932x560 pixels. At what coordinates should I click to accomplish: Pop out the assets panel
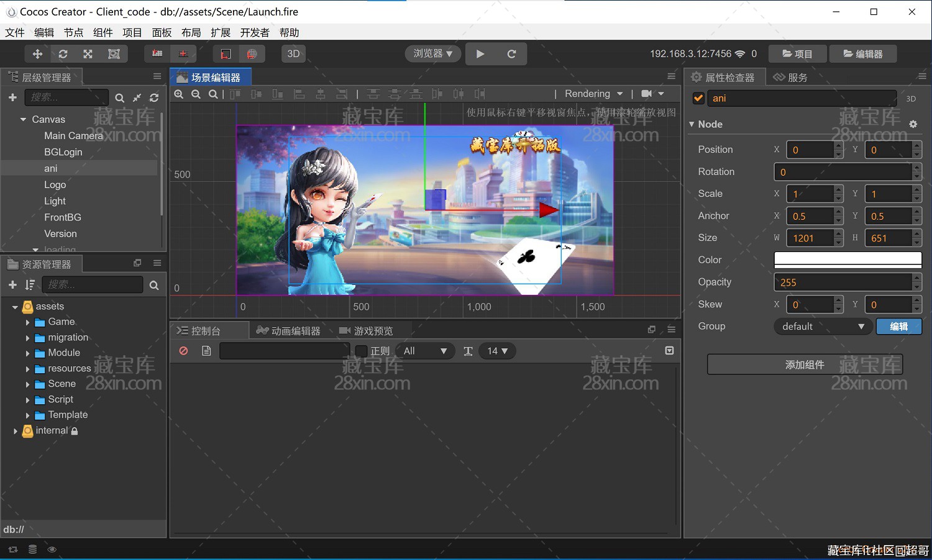(x=137, y=263)
